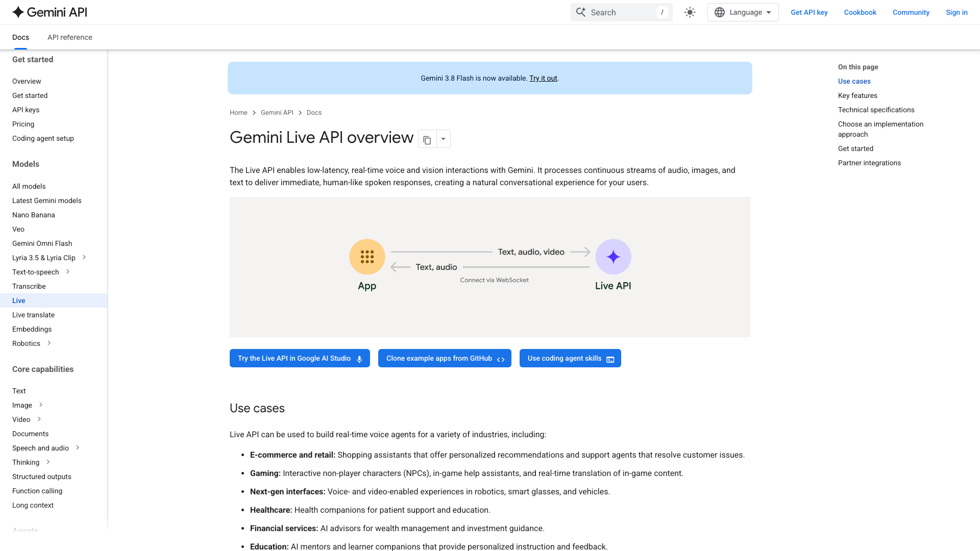980x551 pixels.
Task: Click the code brackets icon on GitHub button
Action: [x=501, y=359]
